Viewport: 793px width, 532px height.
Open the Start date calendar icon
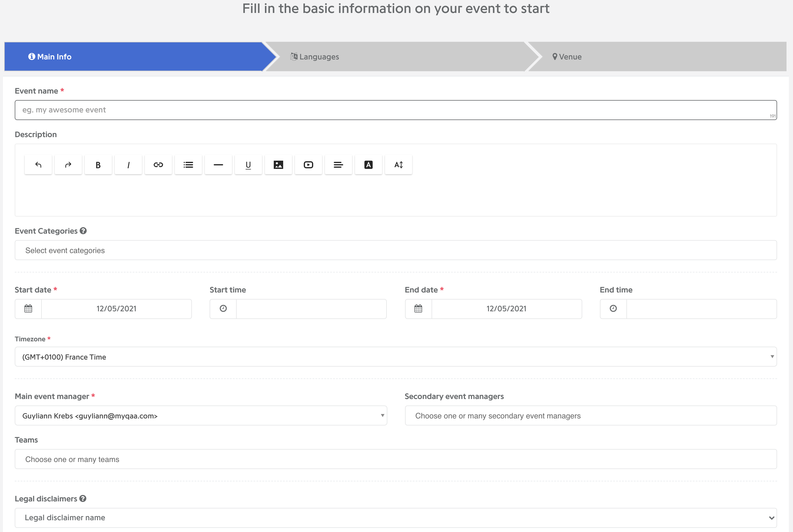click(x=28, y=309)
